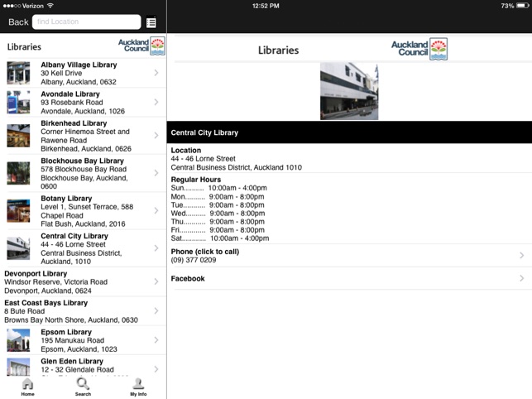Viewport: 532px width, 399px height.
Task: Tap Windsor Reserve, Victoria Road address
Action: (x=56, y=282)
